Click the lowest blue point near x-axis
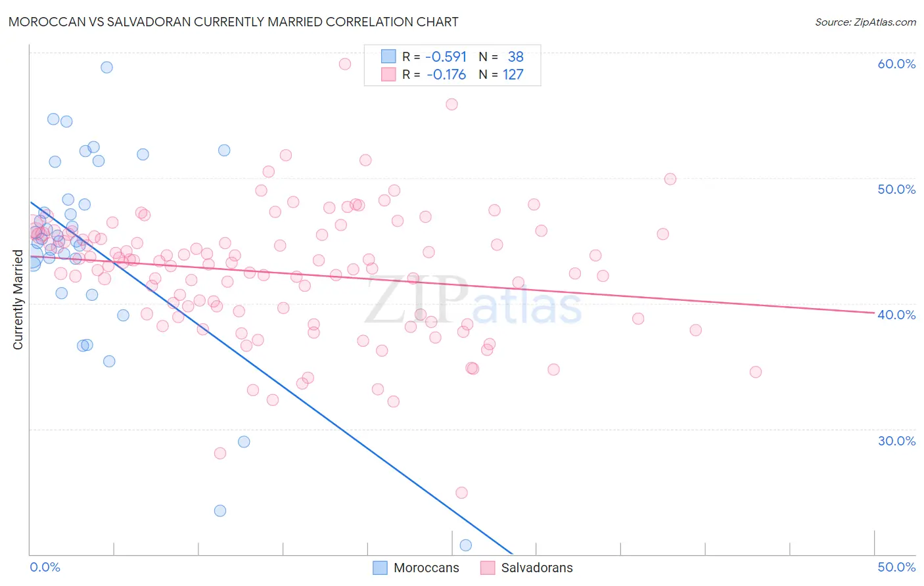The image size is (924, 586). click(465, 545)
